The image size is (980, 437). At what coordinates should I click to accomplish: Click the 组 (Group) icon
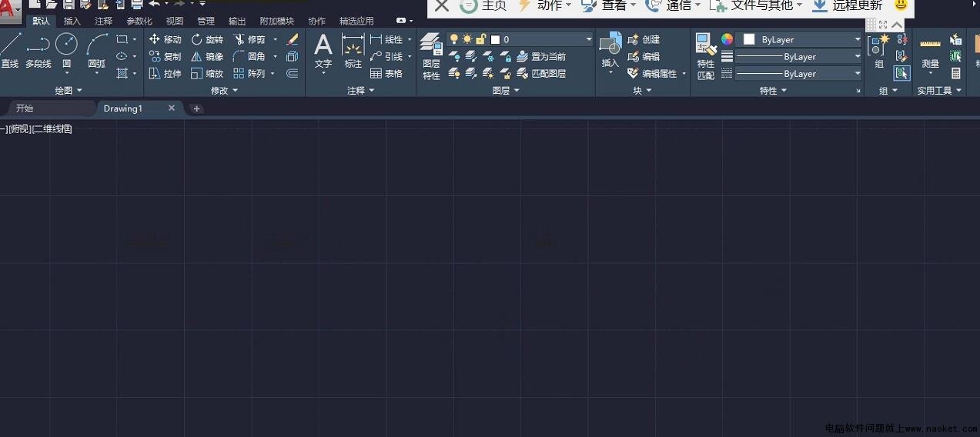tap(878, 51)
